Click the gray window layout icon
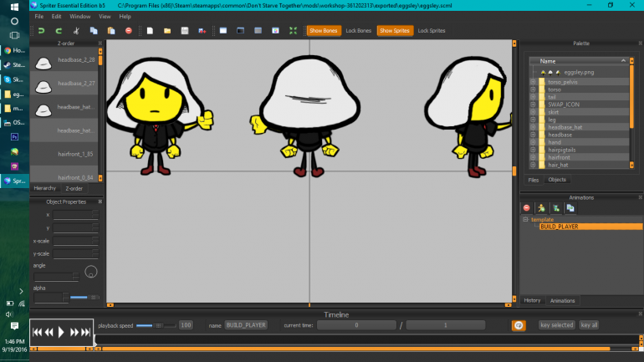 (258, 31)
